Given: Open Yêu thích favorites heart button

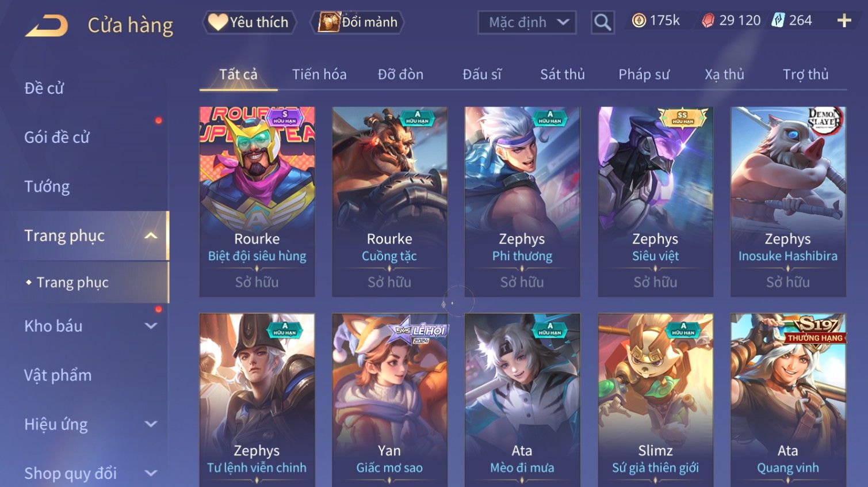Looking at the screenshot, I should click(x=249, y=22).
